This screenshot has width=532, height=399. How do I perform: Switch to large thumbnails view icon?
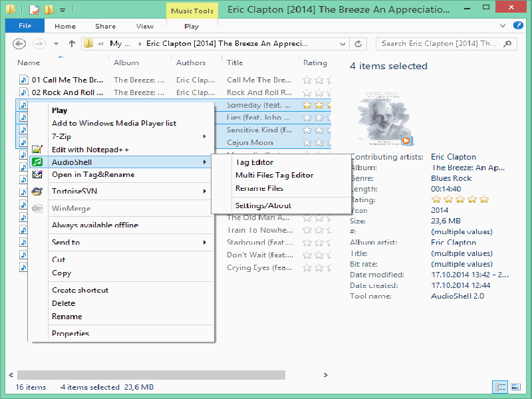(516, 387)
